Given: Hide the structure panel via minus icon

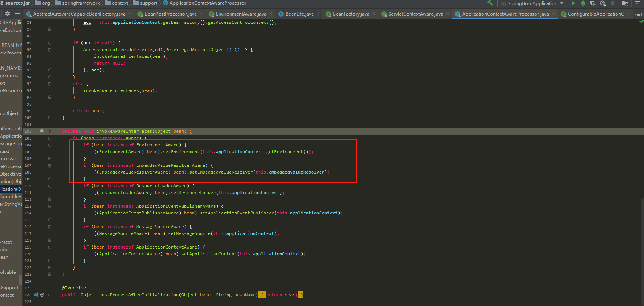Looking at the screenshot, I should (x=17, y=14).
